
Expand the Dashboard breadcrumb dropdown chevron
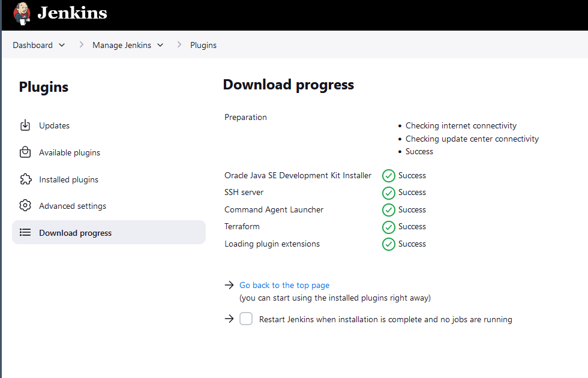coord(62,46)
